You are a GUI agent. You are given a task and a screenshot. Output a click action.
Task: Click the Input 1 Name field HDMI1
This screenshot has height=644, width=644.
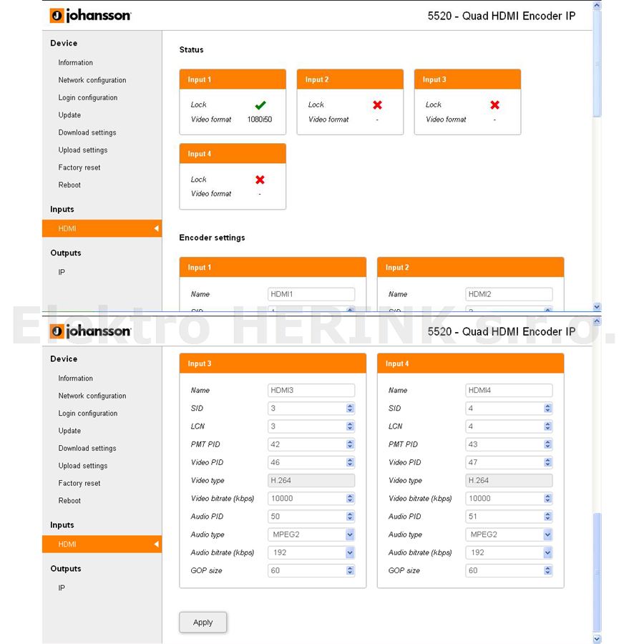click(x=311, y=294)
